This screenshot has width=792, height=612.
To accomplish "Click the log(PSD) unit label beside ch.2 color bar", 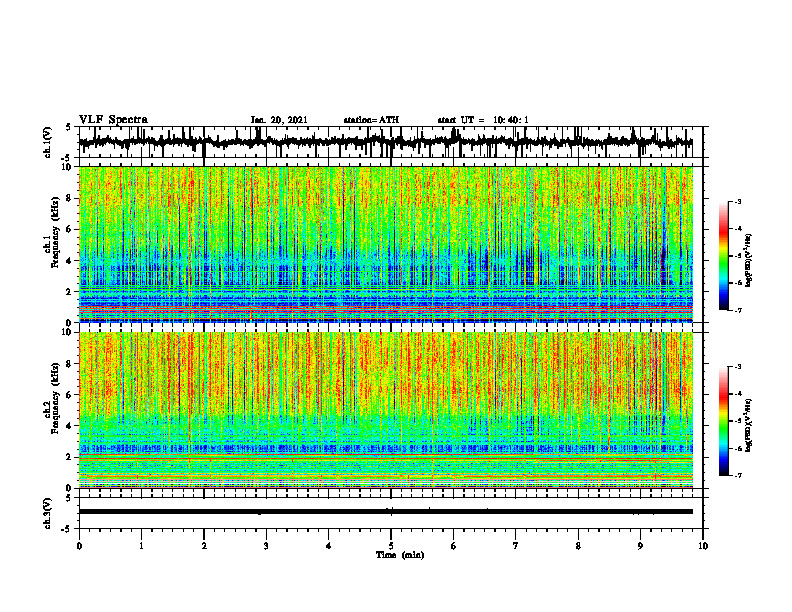I will click(749, 425).
